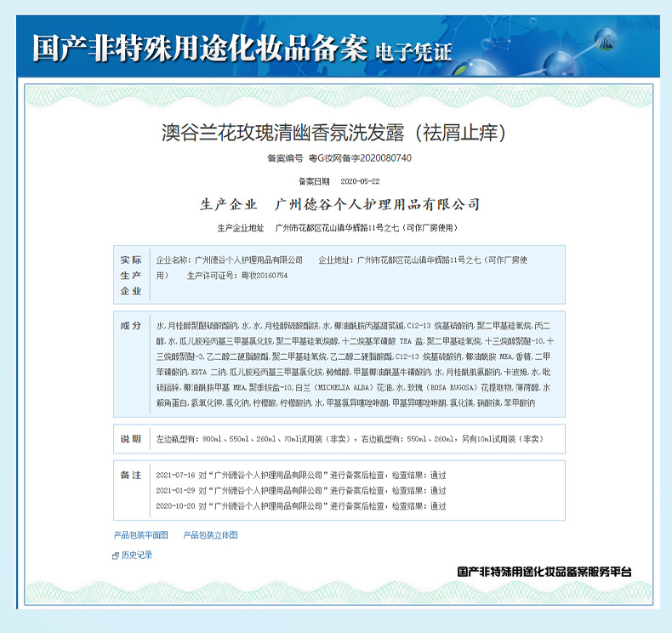Click the bottle sizes description text in 说明

coord(350,439)
